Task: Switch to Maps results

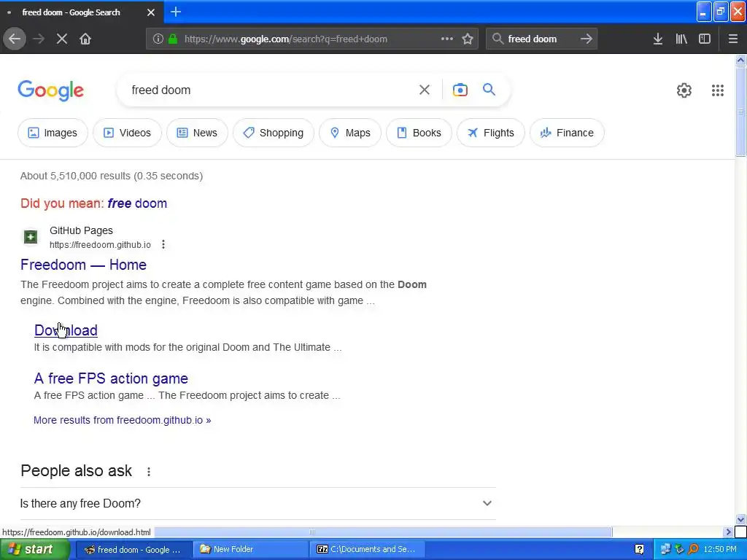Action: 350,133
